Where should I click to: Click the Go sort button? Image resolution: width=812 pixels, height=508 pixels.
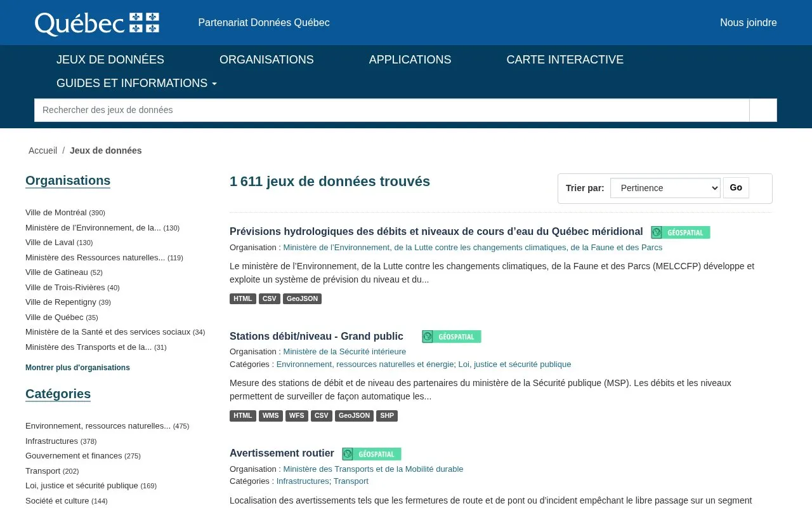click(736, 187)
